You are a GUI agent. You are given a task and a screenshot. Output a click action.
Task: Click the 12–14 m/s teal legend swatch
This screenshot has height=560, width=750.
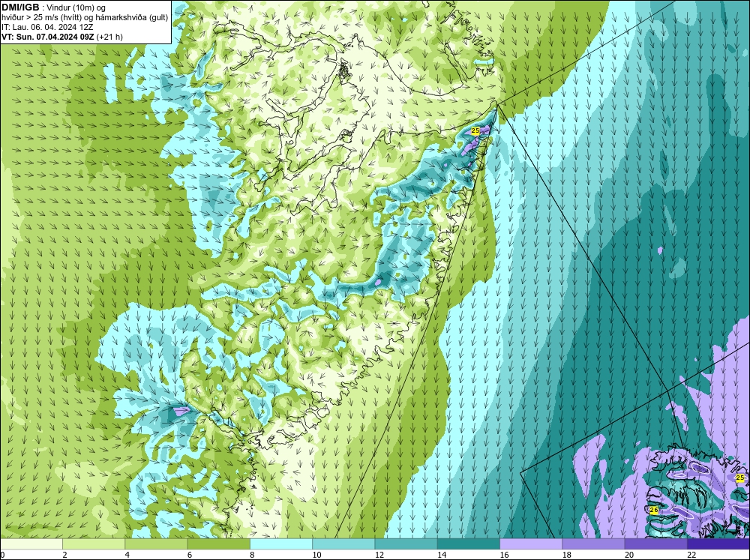click(x=406, y=544)
